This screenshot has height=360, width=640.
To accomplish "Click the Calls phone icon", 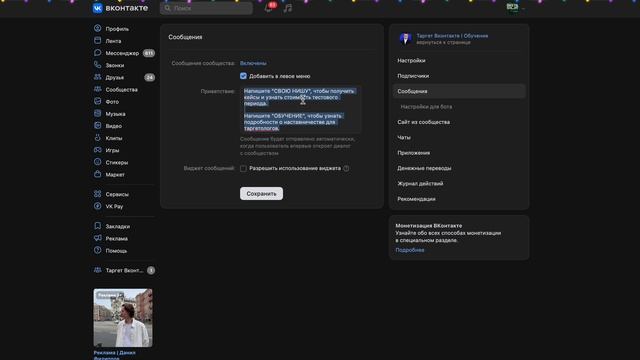I will click(x=98, y=65).
